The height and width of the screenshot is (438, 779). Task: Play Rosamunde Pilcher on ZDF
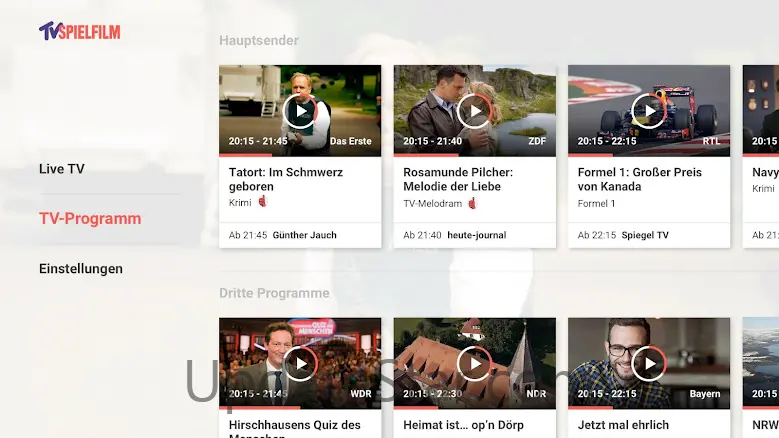coord(474,111)
